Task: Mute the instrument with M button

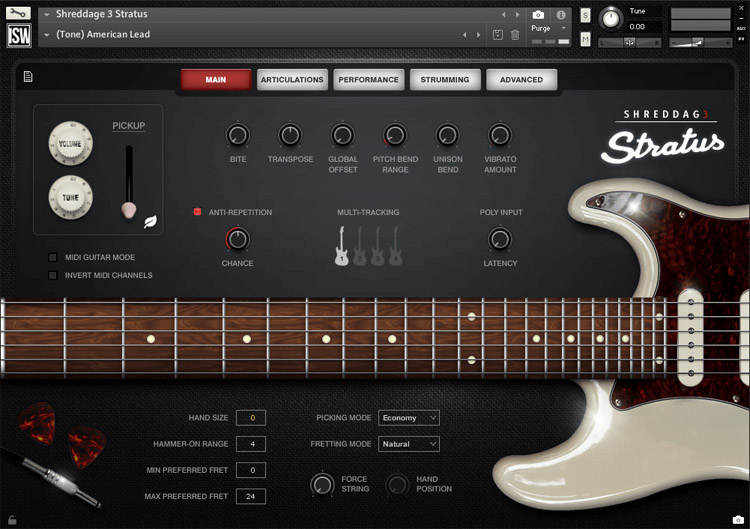Action: 585,39
